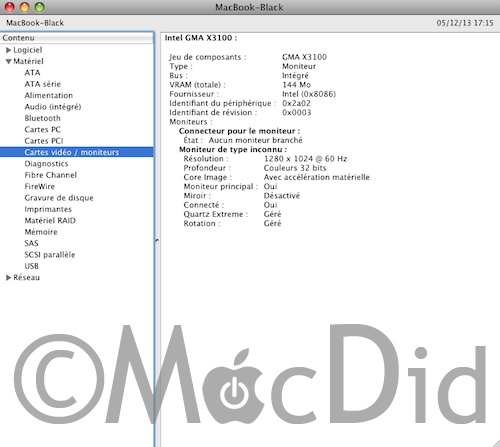Expand the Réseau section triangle
Image resolution: width=500 pixels, height=447 pixels.
click(x=9, y=278)
